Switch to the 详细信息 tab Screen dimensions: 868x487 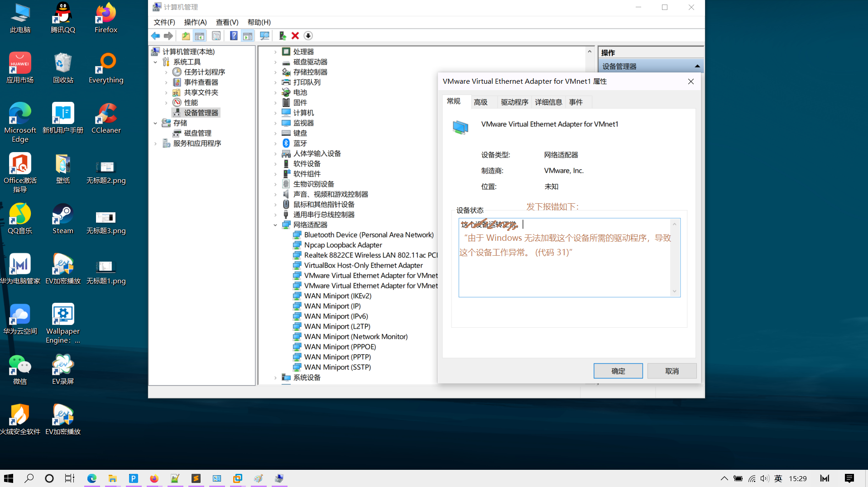pos(548,102)
